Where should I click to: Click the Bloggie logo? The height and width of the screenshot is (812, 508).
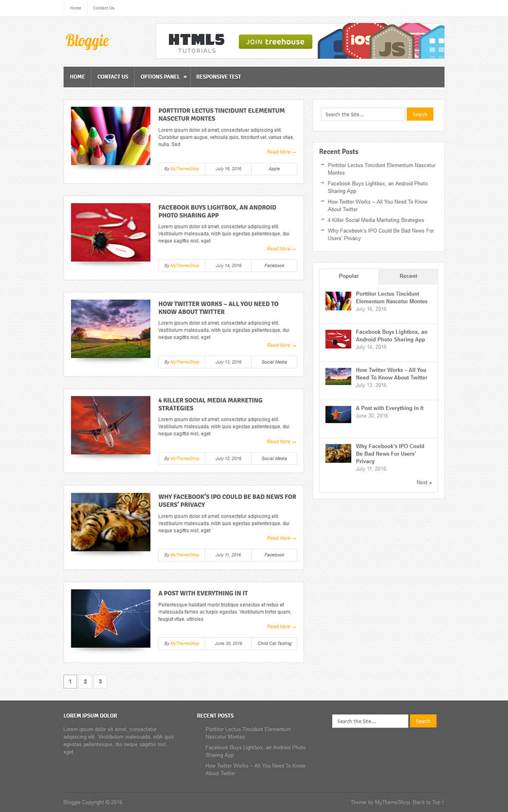click(87, 41)
